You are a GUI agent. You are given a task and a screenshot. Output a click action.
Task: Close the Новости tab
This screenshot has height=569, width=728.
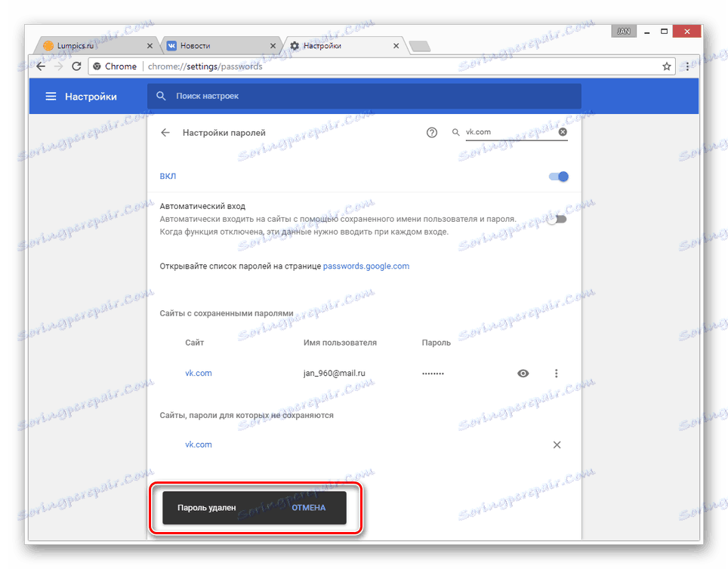click(273, 45)
